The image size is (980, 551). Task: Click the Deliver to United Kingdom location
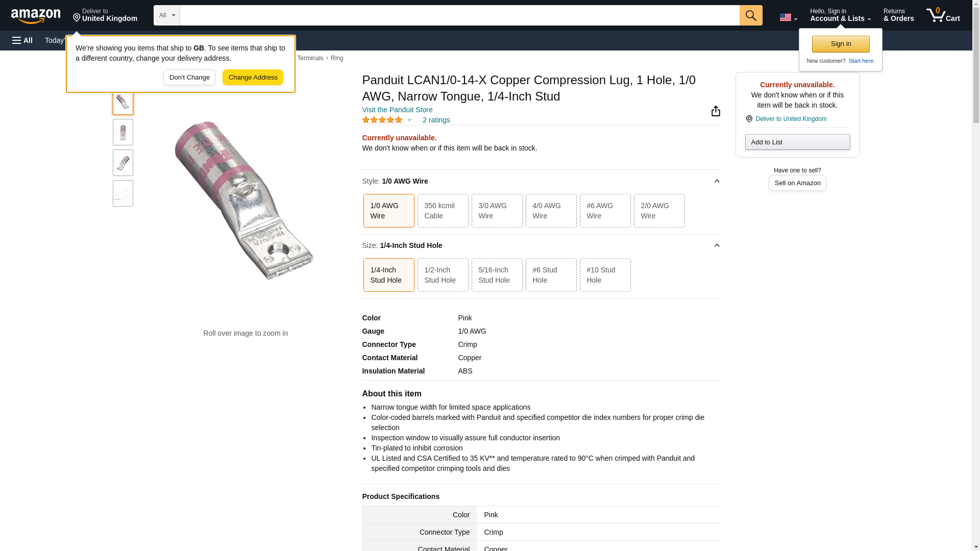tap(105, 15)
